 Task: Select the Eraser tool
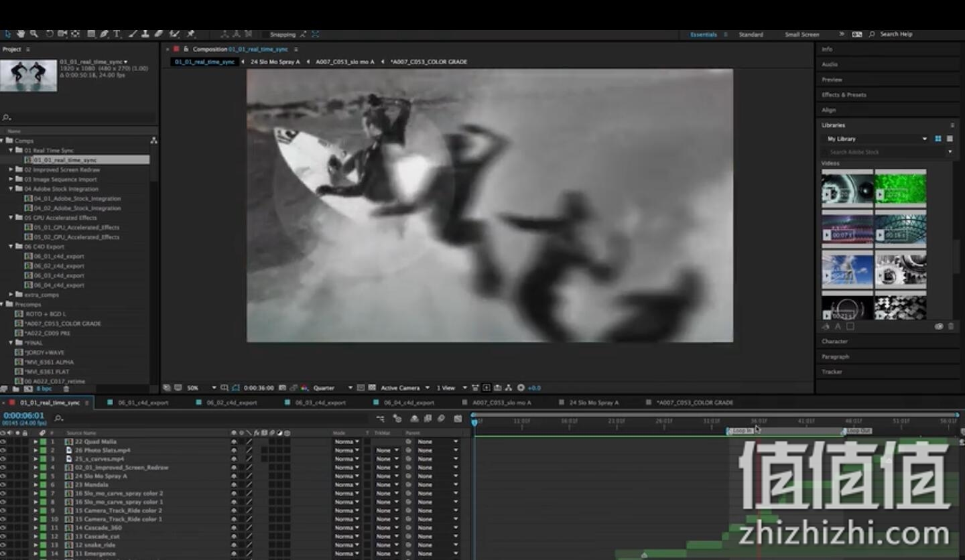tap(158, 34)
